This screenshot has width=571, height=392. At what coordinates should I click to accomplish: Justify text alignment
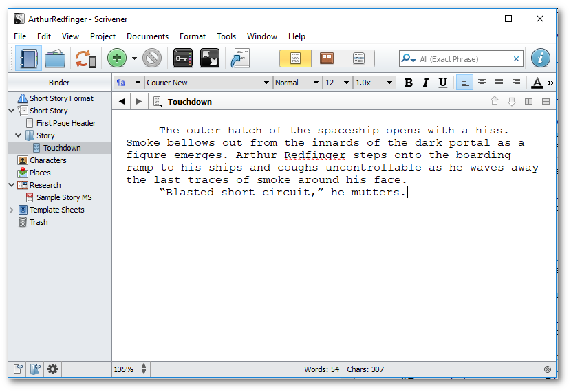pyautogui.click(x=499, y=83)
